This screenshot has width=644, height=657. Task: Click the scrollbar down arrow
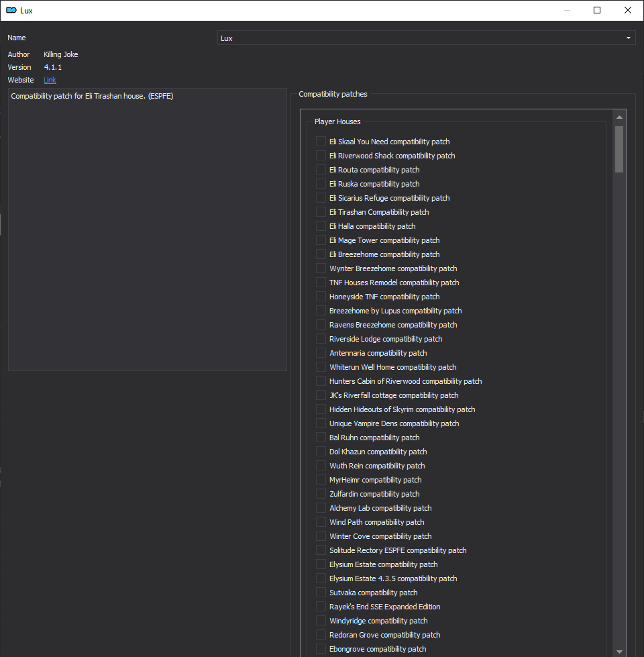coord(619,652)
